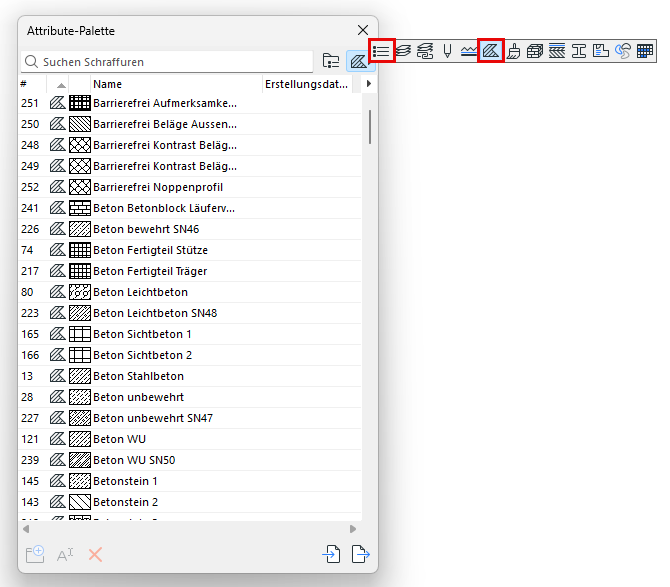
Task: Select Betonstein 1 fill
Action: pos(190,481)
